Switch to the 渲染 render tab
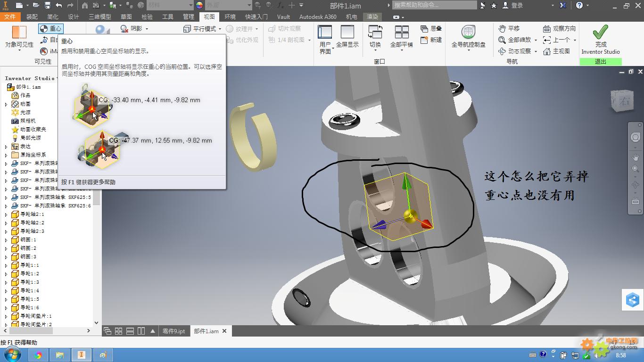The height and width of the screenshot is (362, 644). pyautogui.click(x=373, y=16)
